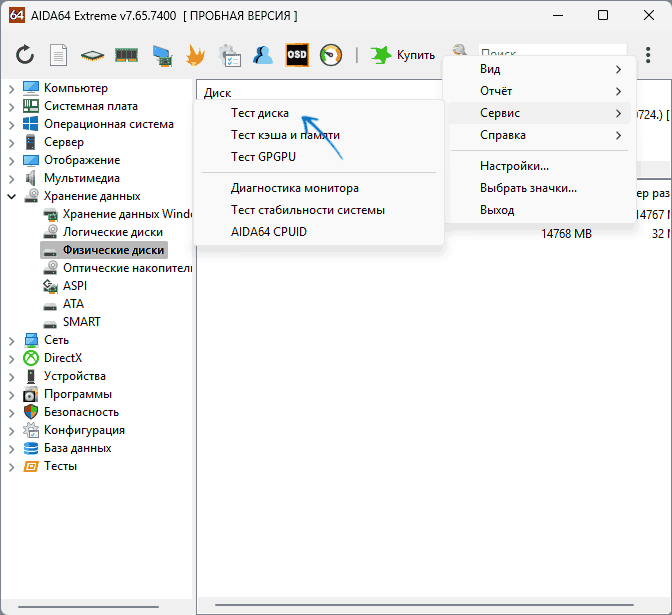This screenshot has width=672, height=615.
Task: Click the user profile toolbar icon
Action: tap(263, 55)
